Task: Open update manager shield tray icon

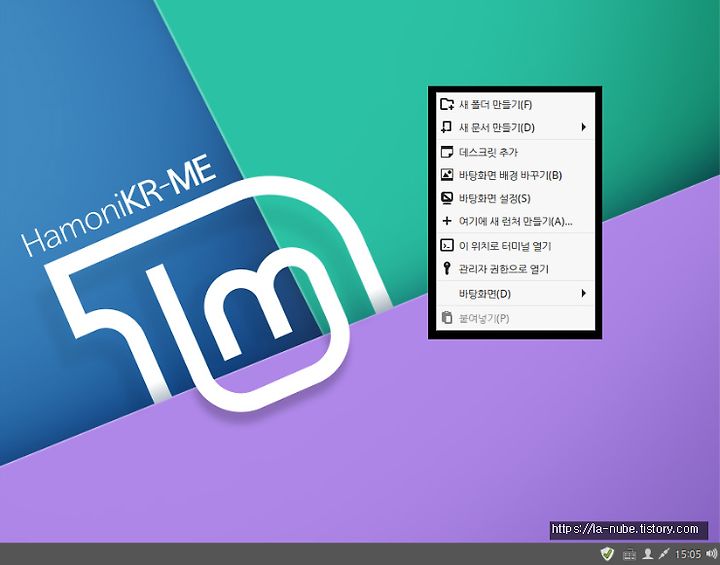Action: tap(608, 554)
